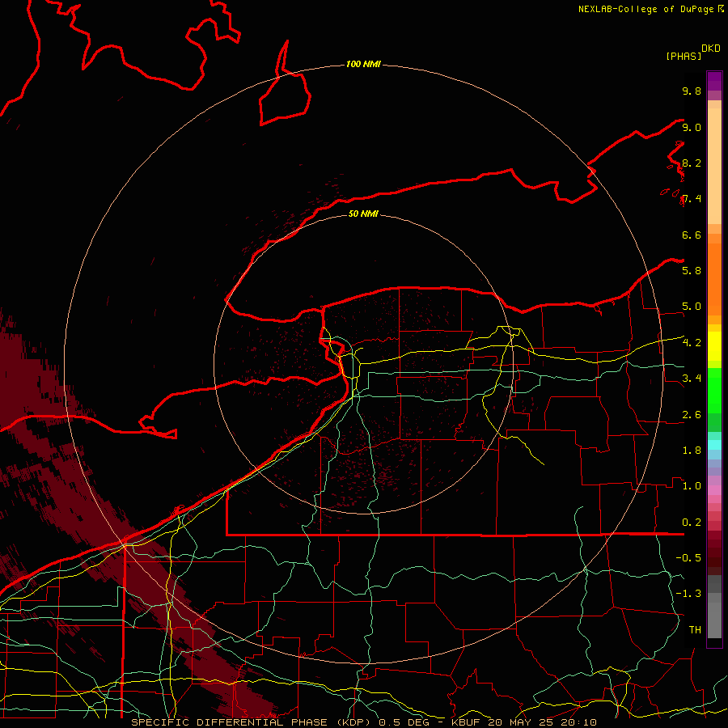
Task: Click the 2.6 value on the color scale
Action: click(692, 415)
